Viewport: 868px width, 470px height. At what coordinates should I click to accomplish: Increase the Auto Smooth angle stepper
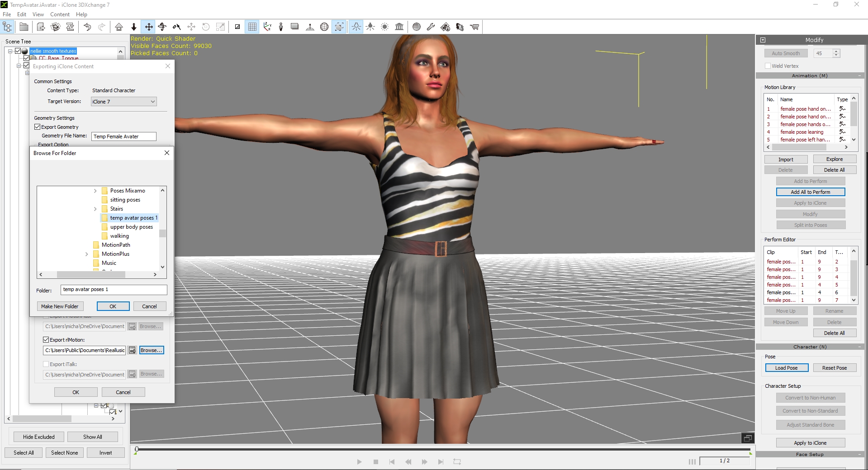tap(836, 52)
